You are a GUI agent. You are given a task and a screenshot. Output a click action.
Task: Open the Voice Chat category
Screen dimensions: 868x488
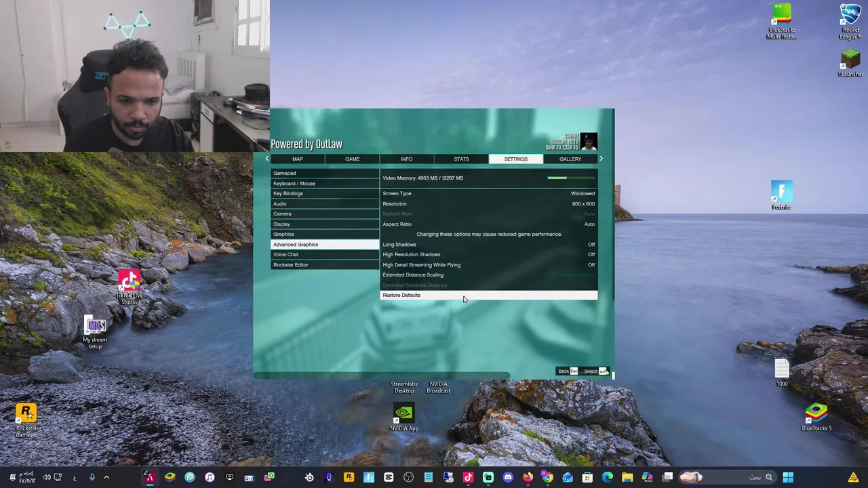pyautogui.click(x=325, y=255)
